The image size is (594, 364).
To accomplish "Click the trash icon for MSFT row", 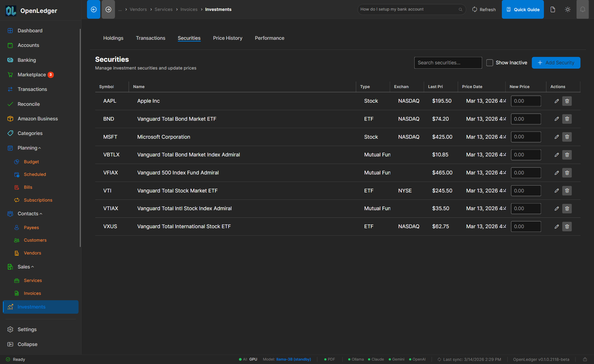I will click(x=567, y=137).
